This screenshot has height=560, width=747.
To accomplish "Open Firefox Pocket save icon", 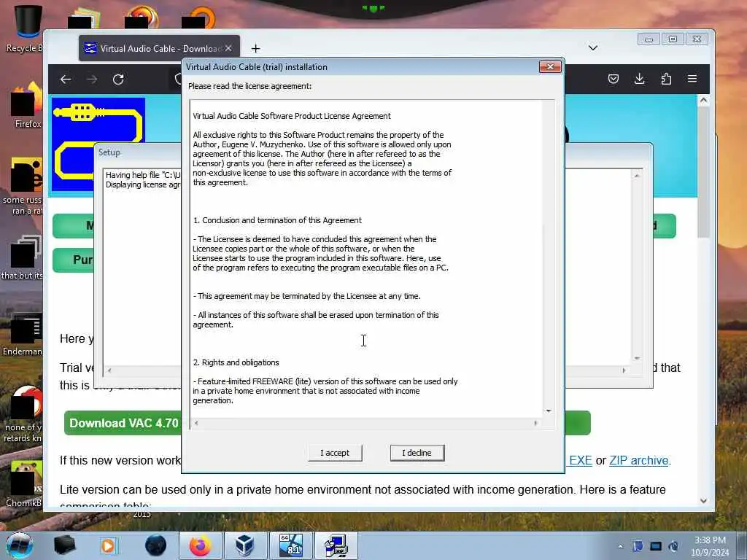I will pos(613,79).
